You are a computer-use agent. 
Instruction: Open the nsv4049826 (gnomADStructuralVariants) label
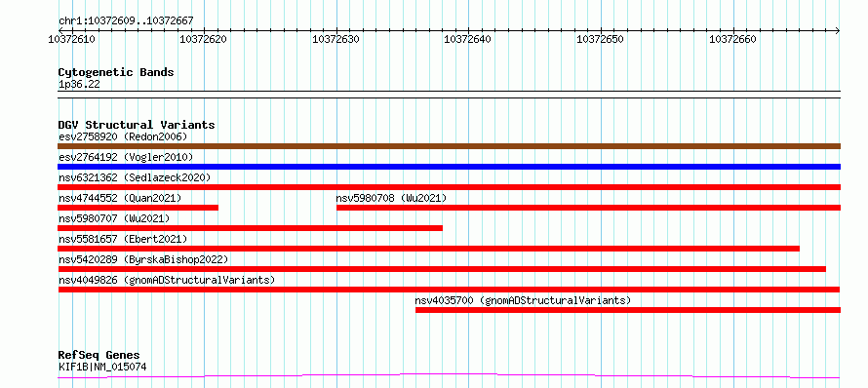point(167,280)
